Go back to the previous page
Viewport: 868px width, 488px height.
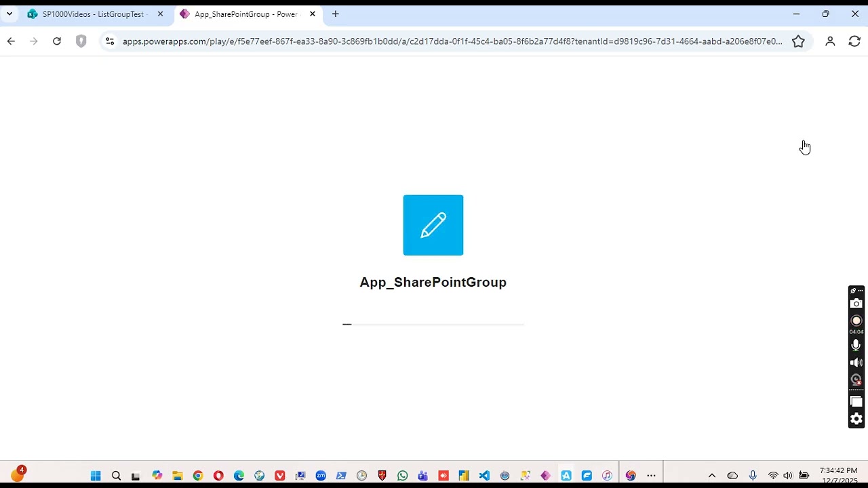click(x=11, y=41)
